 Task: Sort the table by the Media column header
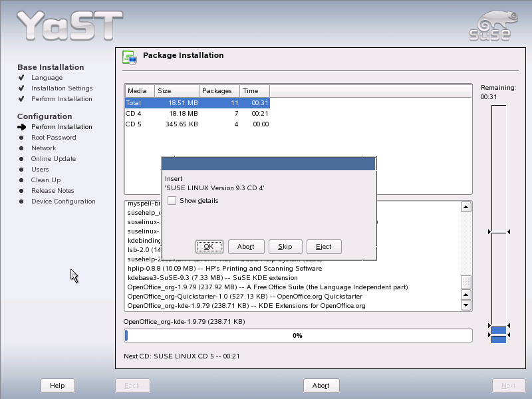pyautogui.click(x=140, y=91)
